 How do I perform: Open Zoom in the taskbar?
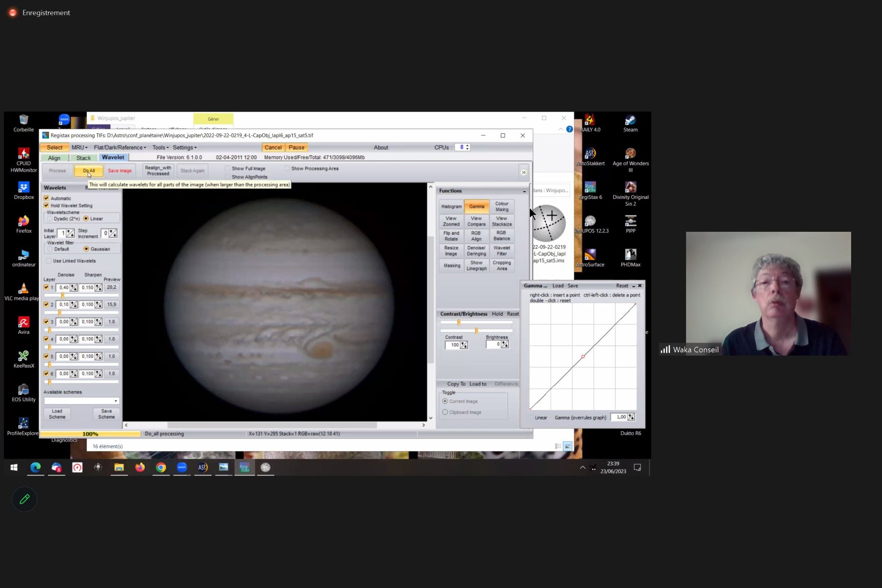(182, 467)
